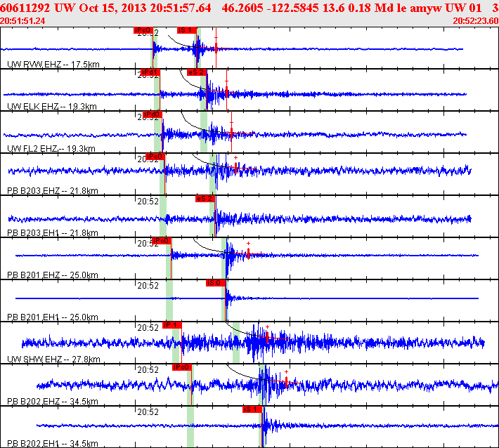This screenshot has height=448, width=499.
Task: Click the red coda marker on FL2 trace
Action: 231,133
